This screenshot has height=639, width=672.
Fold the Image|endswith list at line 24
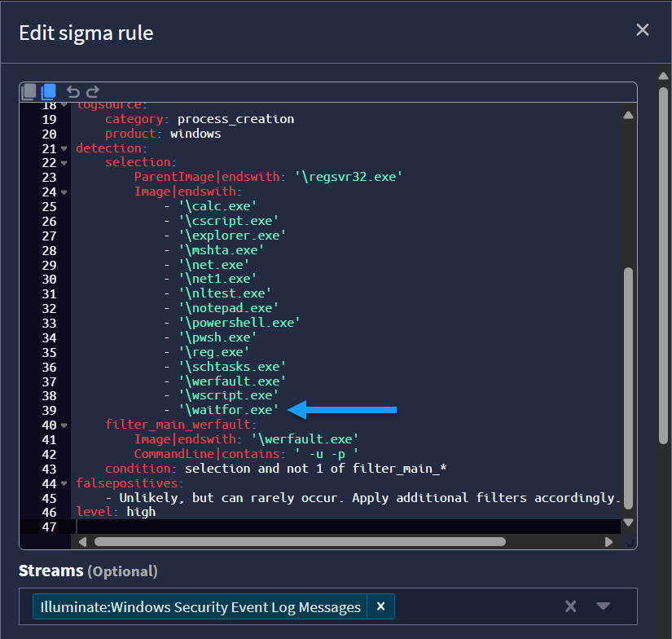click(64, 192)
